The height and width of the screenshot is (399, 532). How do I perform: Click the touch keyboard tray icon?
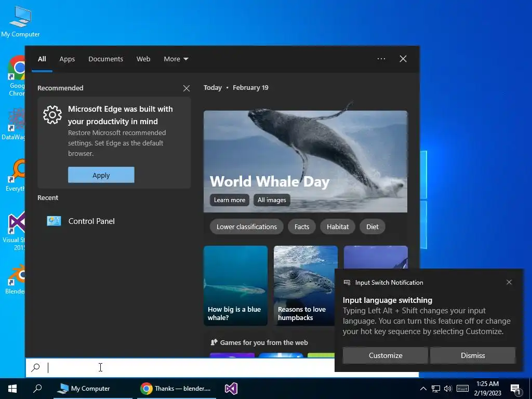pyautogui.click(x=462, y=389)
